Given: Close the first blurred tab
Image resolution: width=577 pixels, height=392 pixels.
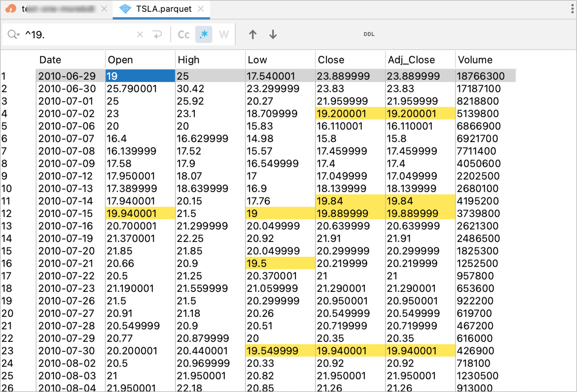Looking at the screenshot, I should tap(104, 9).
